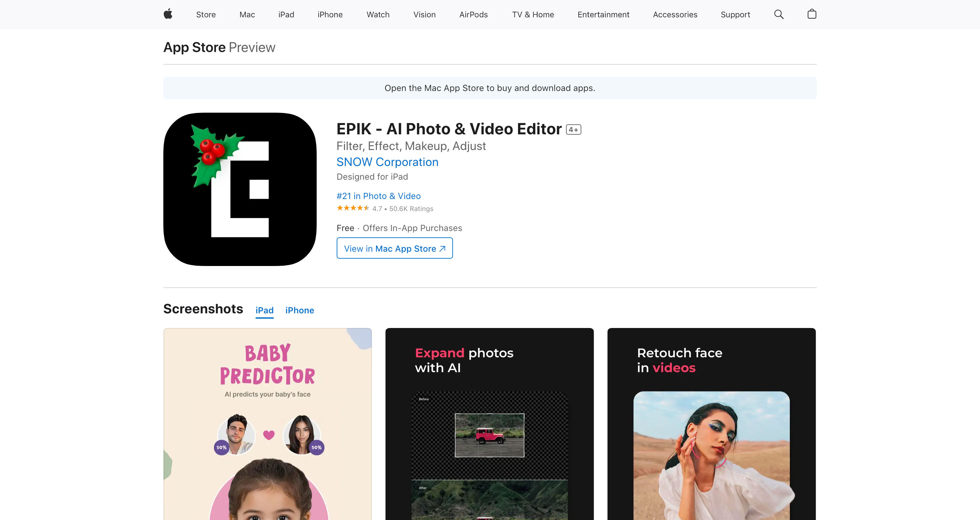
Task: Click Designed for iPad text
Action: [x=372, y=177]
